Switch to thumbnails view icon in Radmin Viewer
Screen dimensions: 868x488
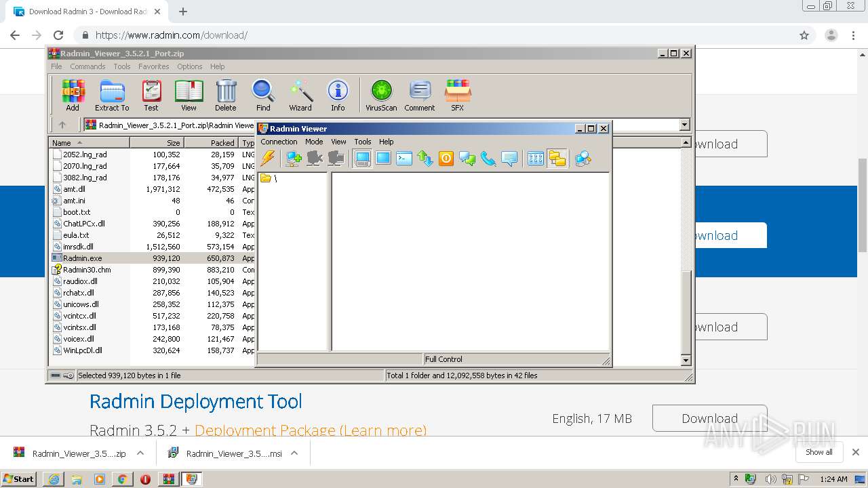tap(536, 159)
